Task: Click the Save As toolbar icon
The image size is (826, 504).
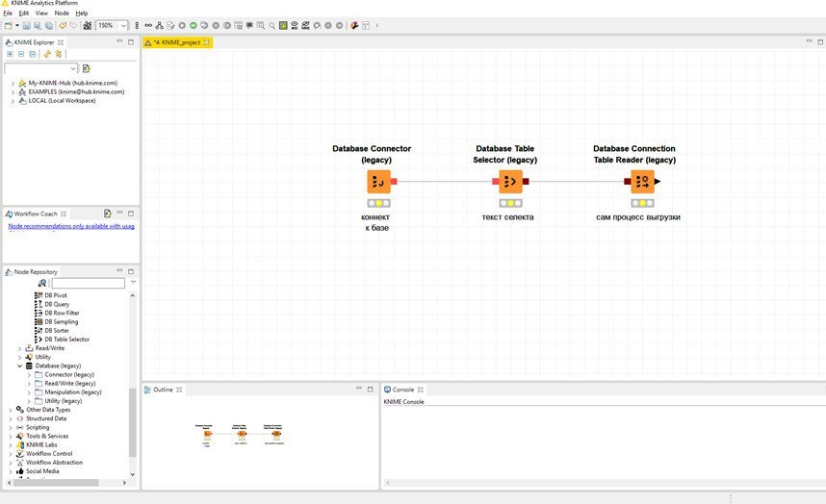Action: pyautogui.click(x=38, y=25)
